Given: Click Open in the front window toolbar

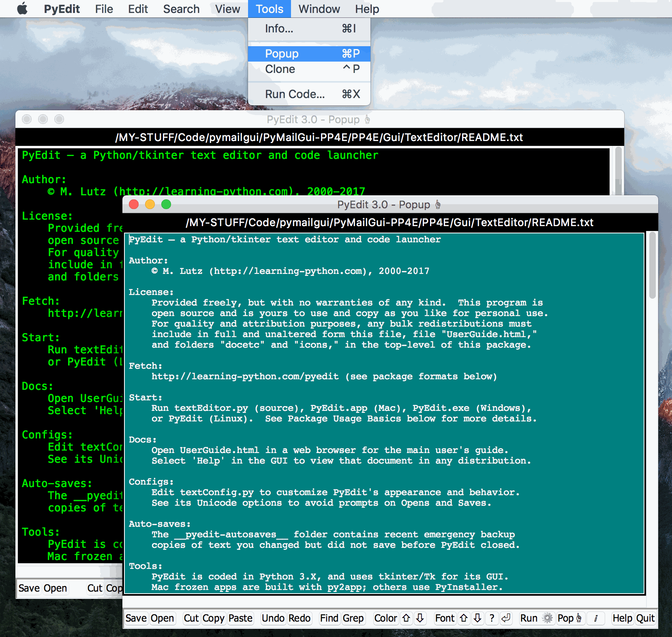Looking at the screenshot, I should (x=162, y=618).
